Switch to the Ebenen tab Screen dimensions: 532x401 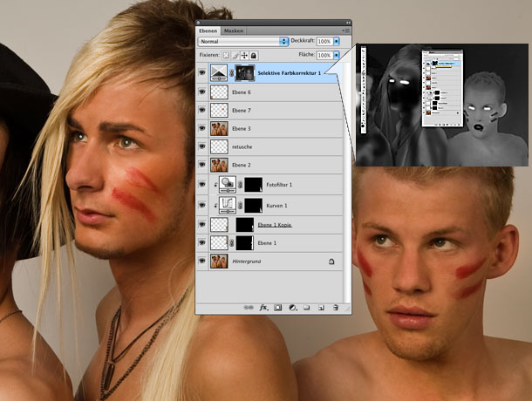pos(208,31)
